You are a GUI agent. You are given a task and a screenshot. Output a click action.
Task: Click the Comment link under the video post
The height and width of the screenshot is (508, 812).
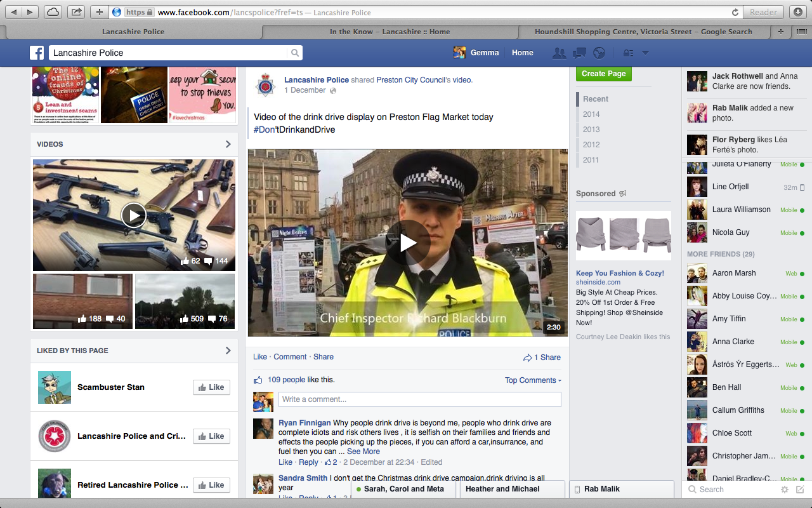pos(290,357)
